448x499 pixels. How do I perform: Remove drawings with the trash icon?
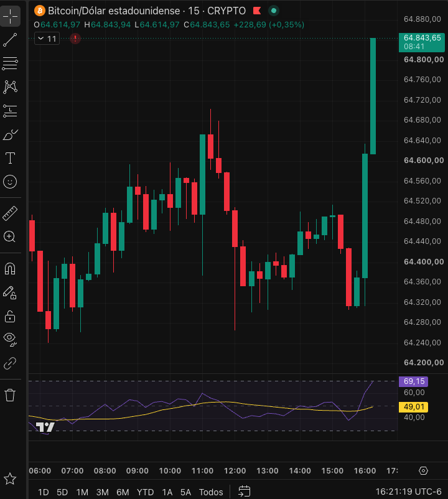10,395
